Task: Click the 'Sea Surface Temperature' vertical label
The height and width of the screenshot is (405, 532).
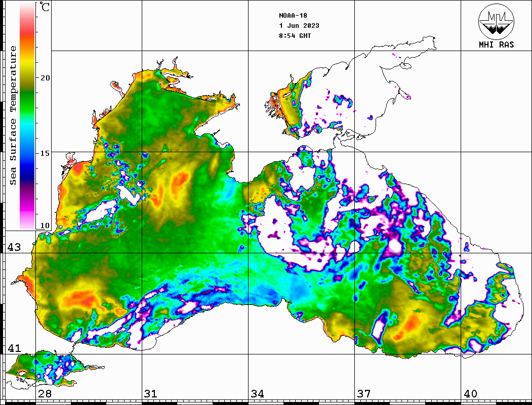Action: point(13,116)
